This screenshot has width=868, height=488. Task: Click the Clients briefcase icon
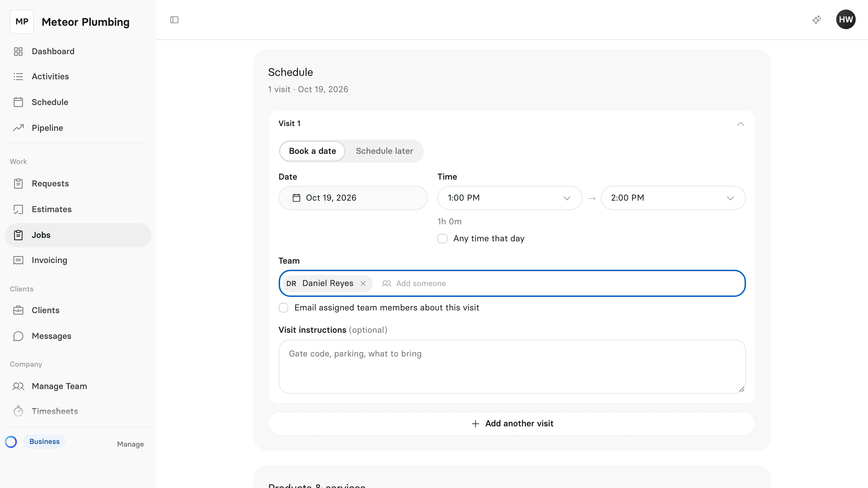pos(18,310)
